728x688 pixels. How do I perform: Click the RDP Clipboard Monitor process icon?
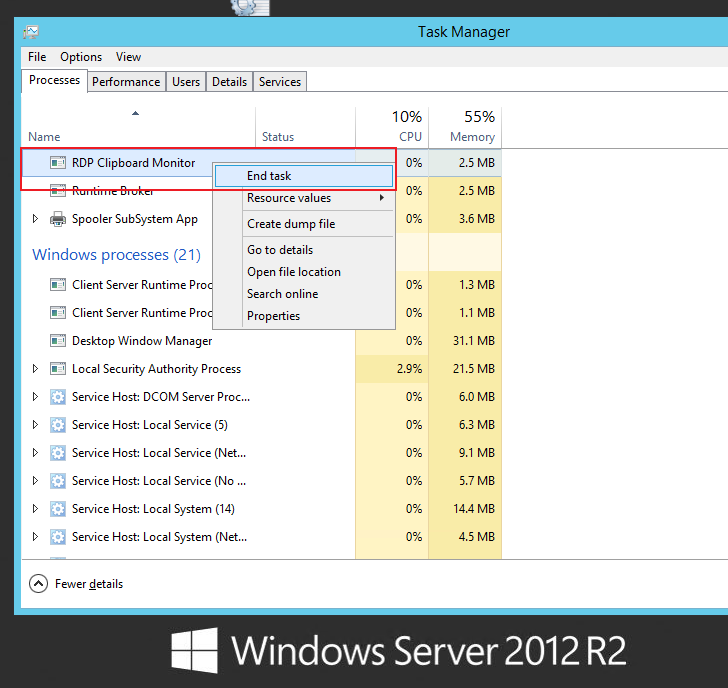pyautogui.click(x=58, y=163)
